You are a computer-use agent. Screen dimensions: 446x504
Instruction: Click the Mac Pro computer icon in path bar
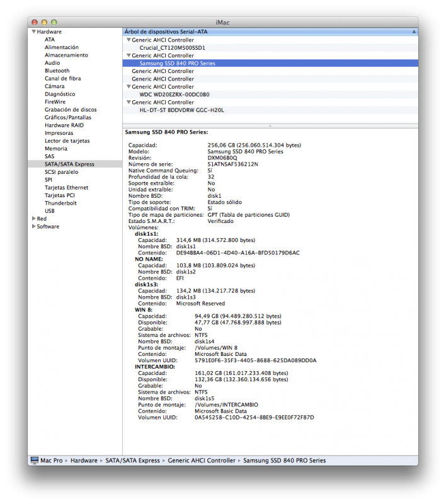coord(35,461)
